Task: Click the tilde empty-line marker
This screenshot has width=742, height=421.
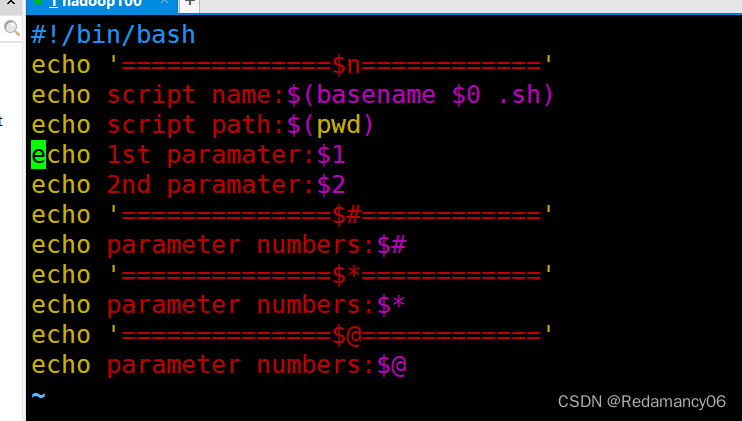Action: [x=38, y=395]
